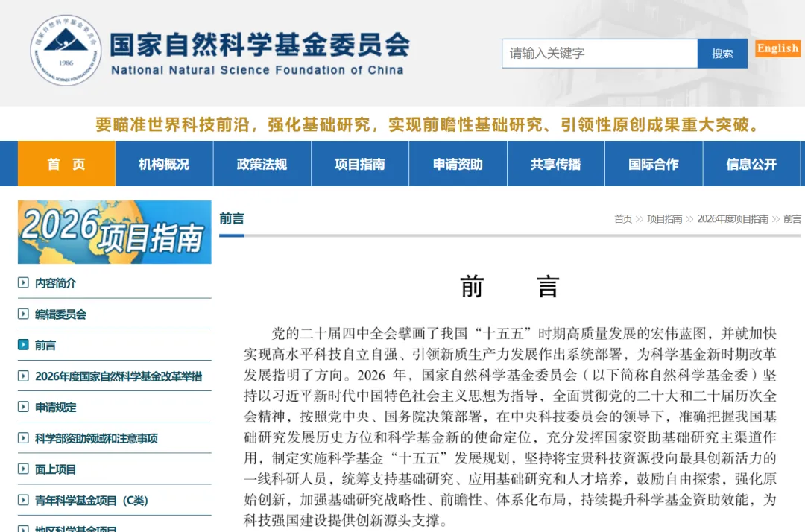Click the 前言 breadcrumb end item
805x532 pixels.
pyautogui.click(x=792, y=219)
